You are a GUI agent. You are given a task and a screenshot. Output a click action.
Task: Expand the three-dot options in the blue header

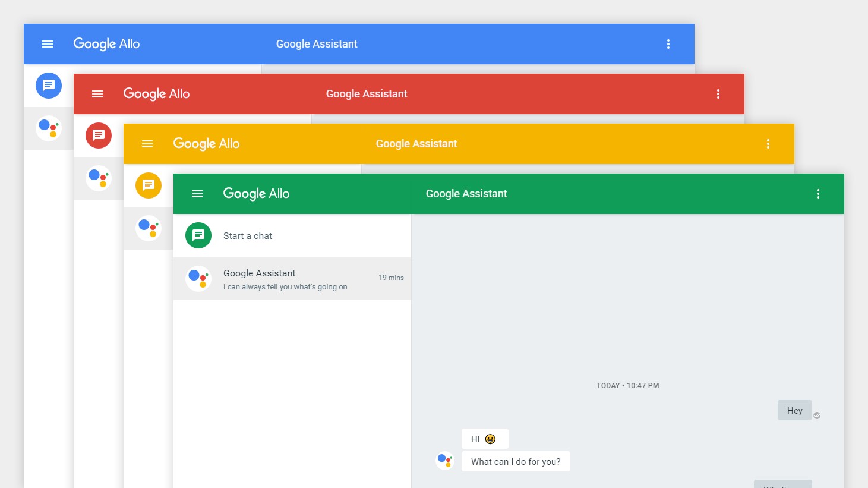668,44
